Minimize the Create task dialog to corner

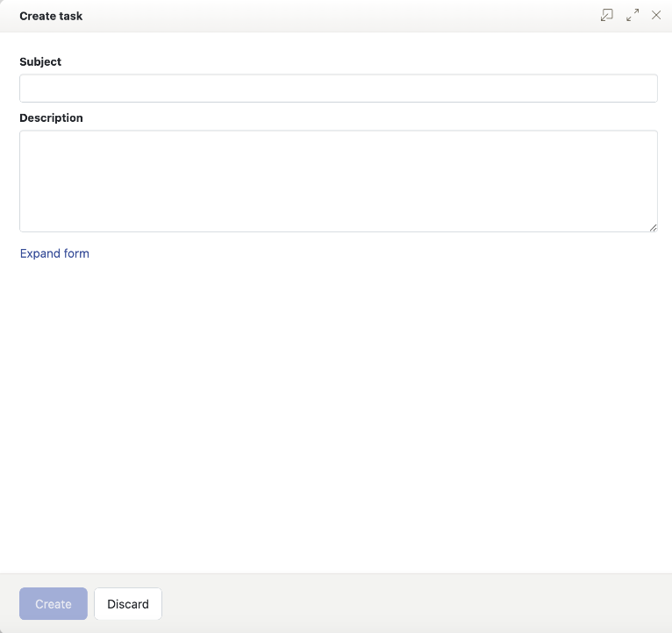click(x=606, y=15)
